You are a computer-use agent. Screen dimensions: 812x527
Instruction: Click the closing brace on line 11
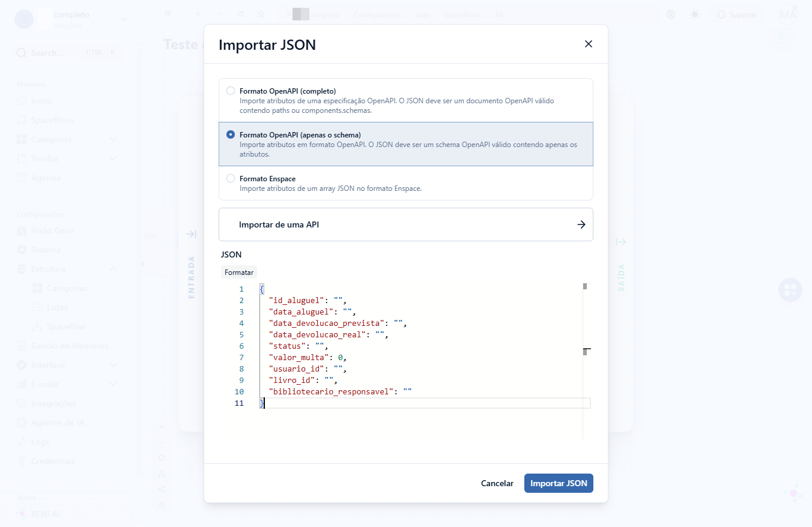point(261,403)
